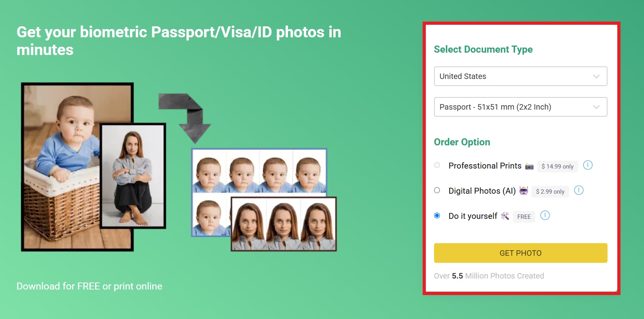Click the $2.99 only price badge
Viewport: 644px width, 319px height.
[550, 192]
